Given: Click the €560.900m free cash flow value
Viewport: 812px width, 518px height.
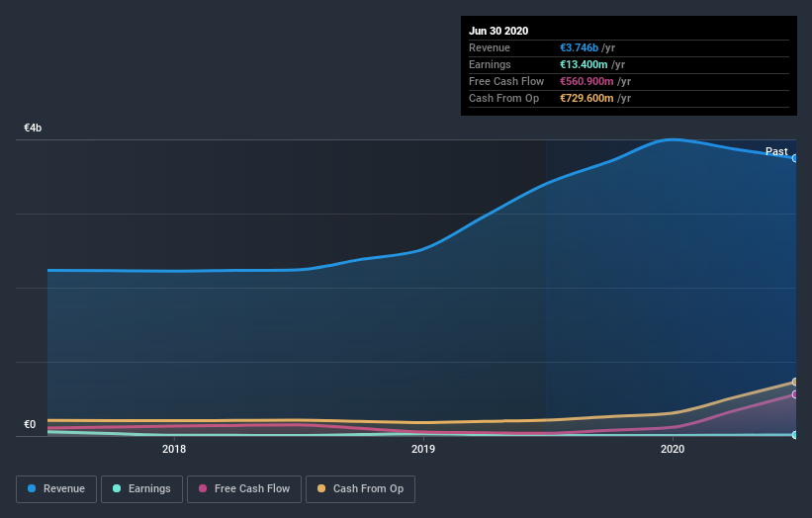Looking at the screenshot, I should coord(586,81).
